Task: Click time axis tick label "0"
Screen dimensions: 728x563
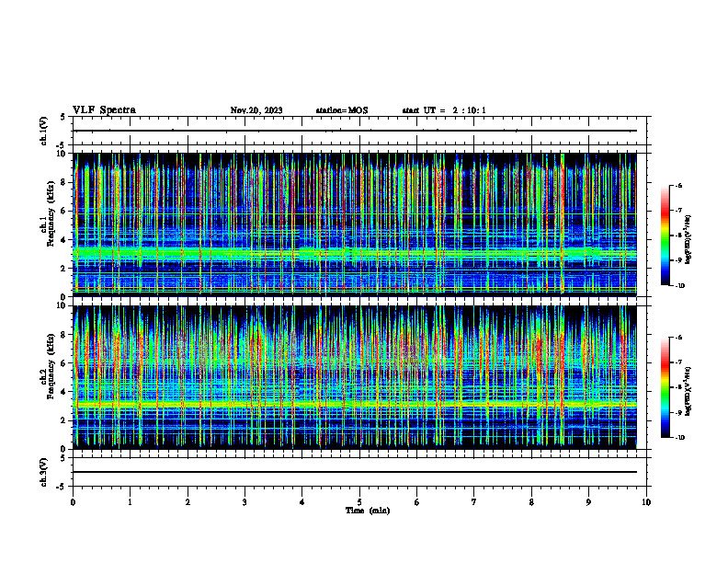Action: coord(73,502)
